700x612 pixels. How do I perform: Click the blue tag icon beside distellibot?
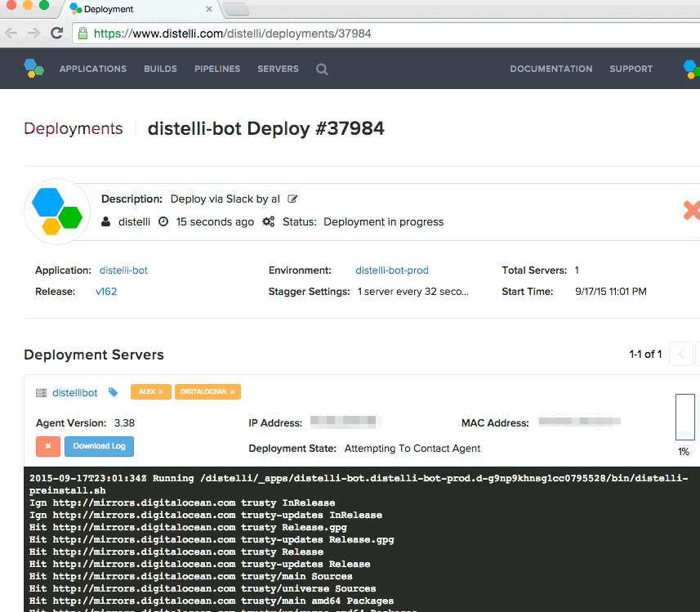click(x=114, y=392)
